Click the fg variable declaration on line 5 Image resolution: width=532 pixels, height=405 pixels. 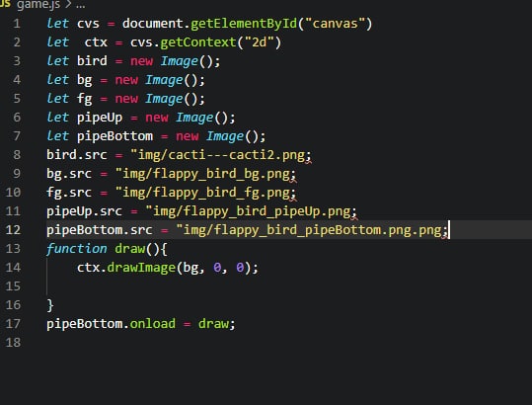tap(85, 99)
